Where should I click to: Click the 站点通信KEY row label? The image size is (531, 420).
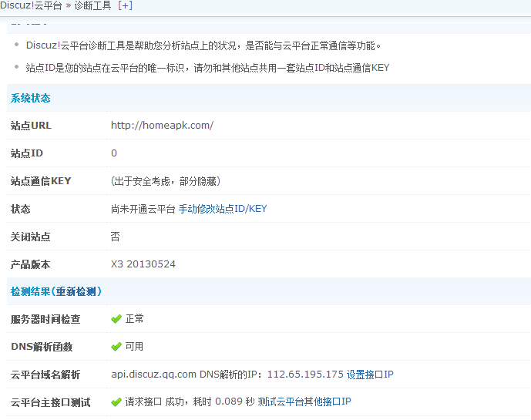click(41, 181)
